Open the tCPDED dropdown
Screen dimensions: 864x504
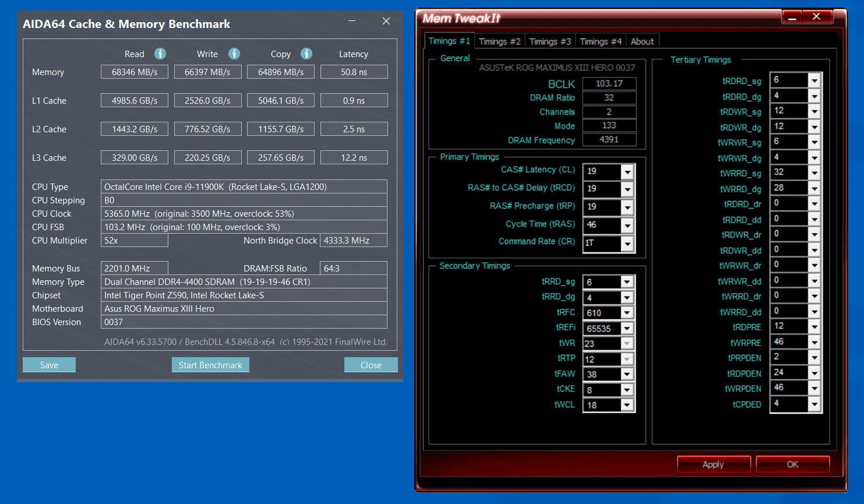814,404
